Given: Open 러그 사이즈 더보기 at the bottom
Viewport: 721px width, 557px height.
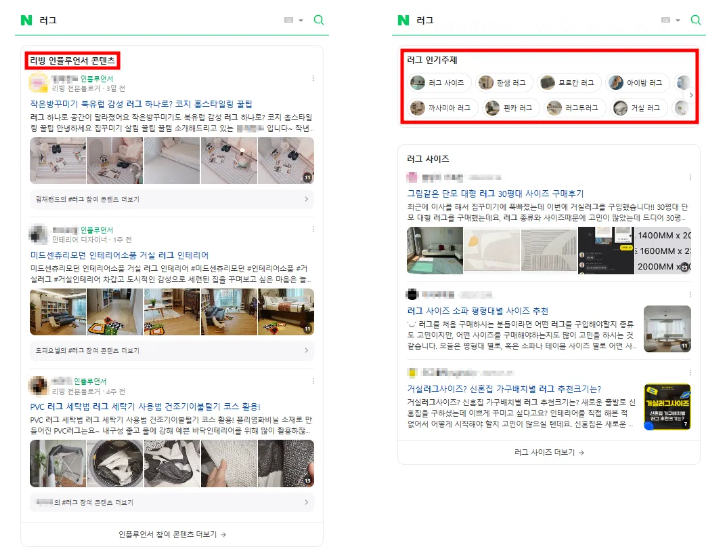Looking at the screenshot, I should pyautogui.click(x=549, y=453).
